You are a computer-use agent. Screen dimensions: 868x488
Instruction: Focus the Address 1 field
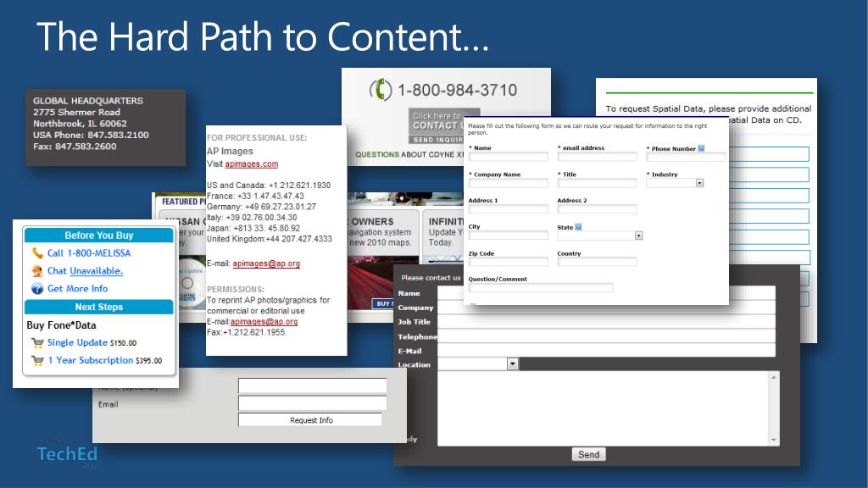pos(509,209)
